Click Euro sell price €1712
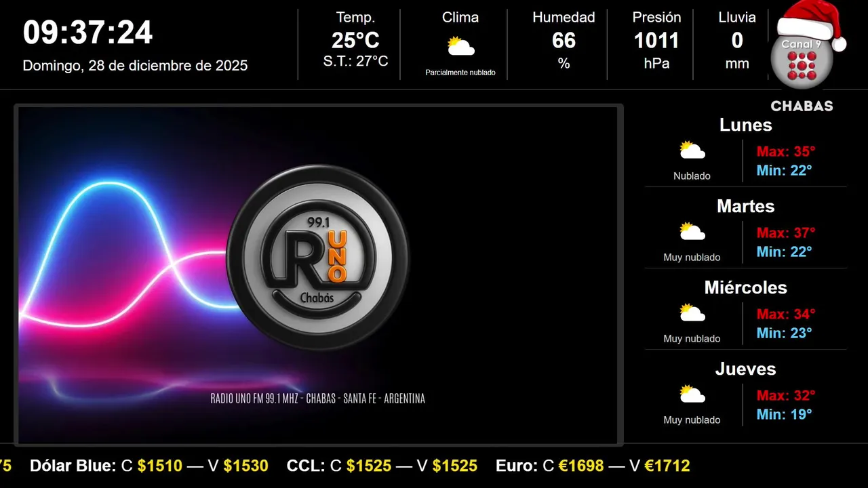The width and height of the screenshot is (868, 488). coord(667,466)
